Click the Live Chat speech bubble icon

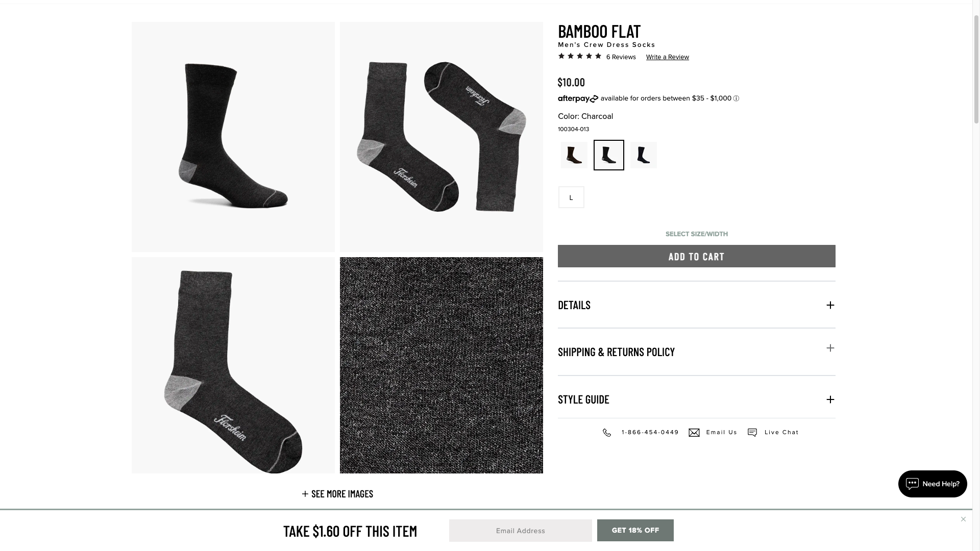(x=752, y=433)
